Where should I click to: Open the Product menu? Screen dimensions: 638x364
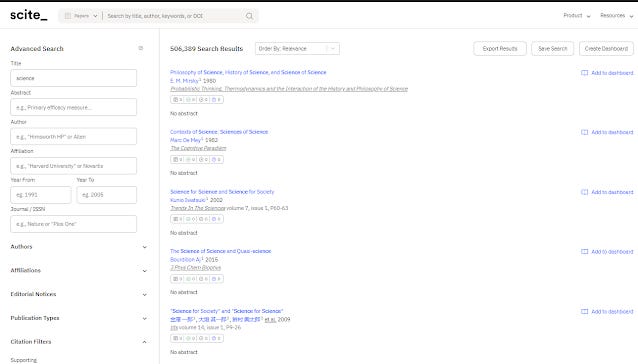577,15
